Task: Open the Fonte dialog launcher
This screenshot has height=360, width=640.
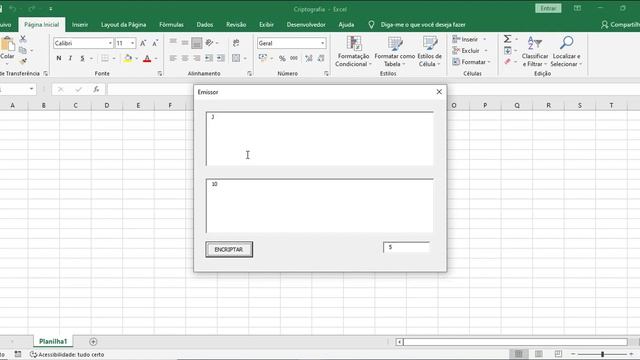Action: point(160,73)
